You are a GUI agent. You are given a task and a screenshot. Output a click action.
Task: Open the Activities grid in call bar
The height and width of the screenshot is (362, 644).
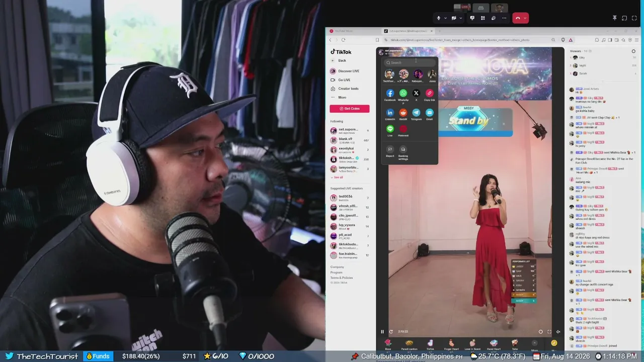pyautogui.click(x=482, y=18)
